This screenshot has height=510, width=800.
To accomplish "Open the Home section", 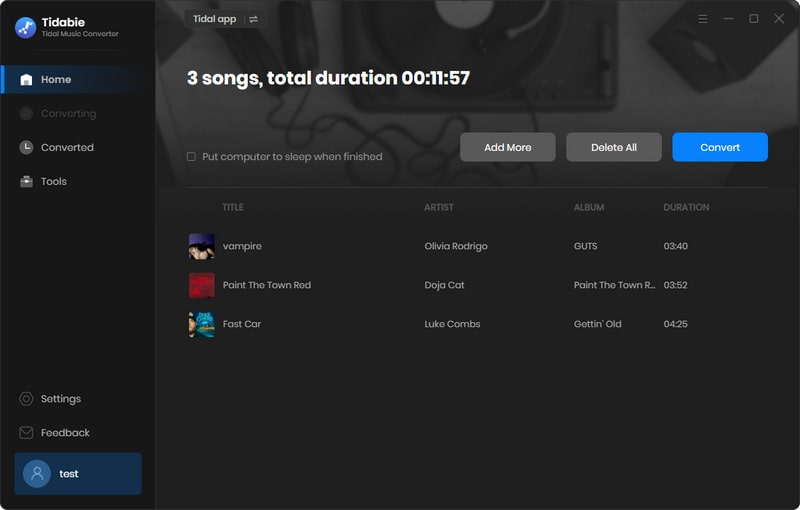I will [x=78, y=80].
